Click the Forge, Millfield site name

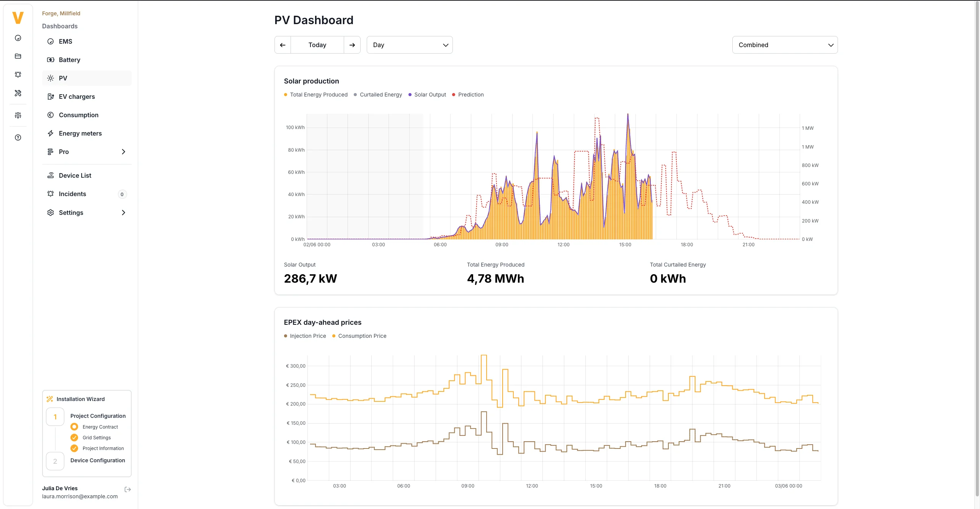pos(61,13)
